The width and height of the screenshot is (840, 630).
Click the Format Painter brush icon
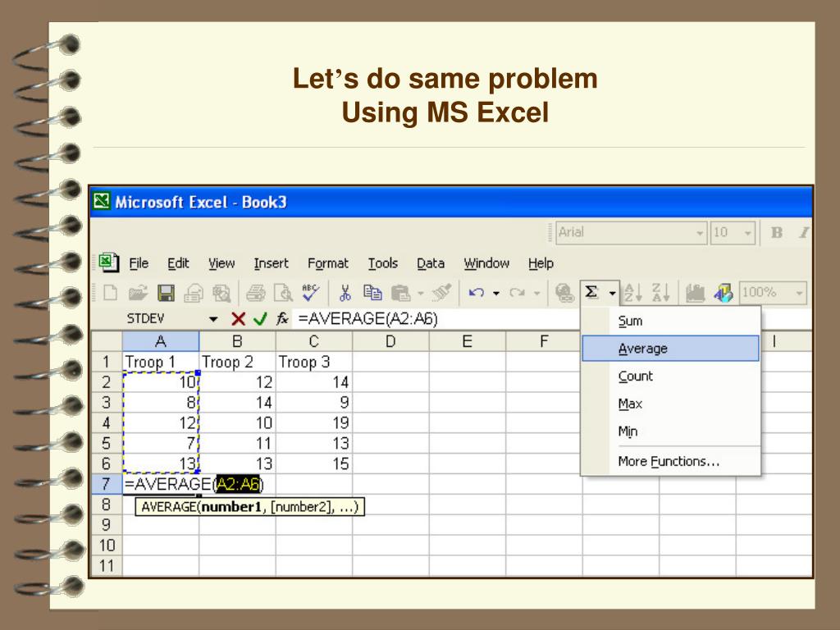pyautogui.click(x=442, y=293)
